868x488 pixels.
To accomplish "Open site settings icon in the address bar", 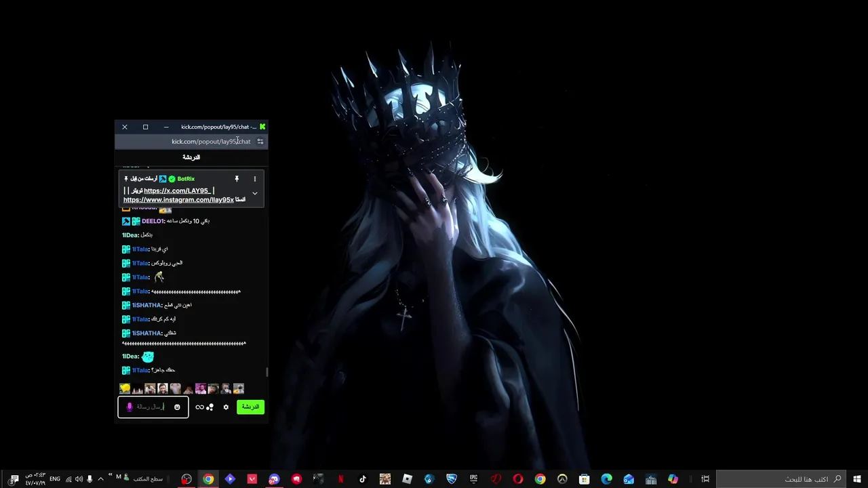I will 260,142.
